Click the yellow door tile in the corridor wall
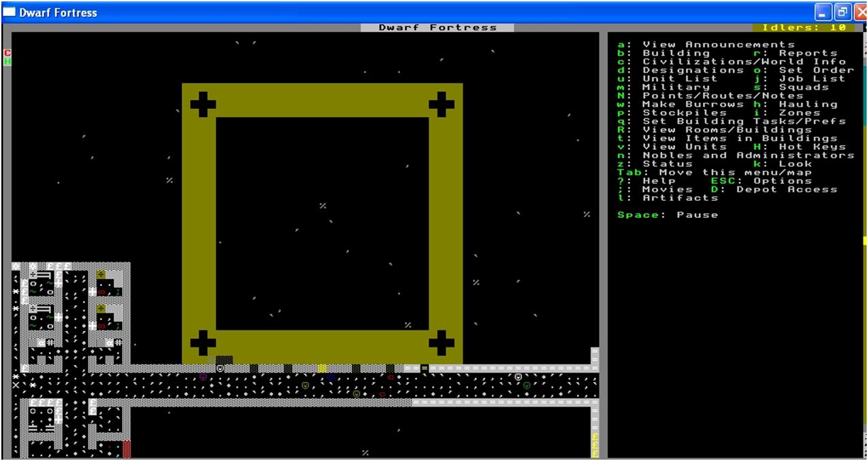Image resolution: width=868 pixels, height=461 pixels. (322, 368)
